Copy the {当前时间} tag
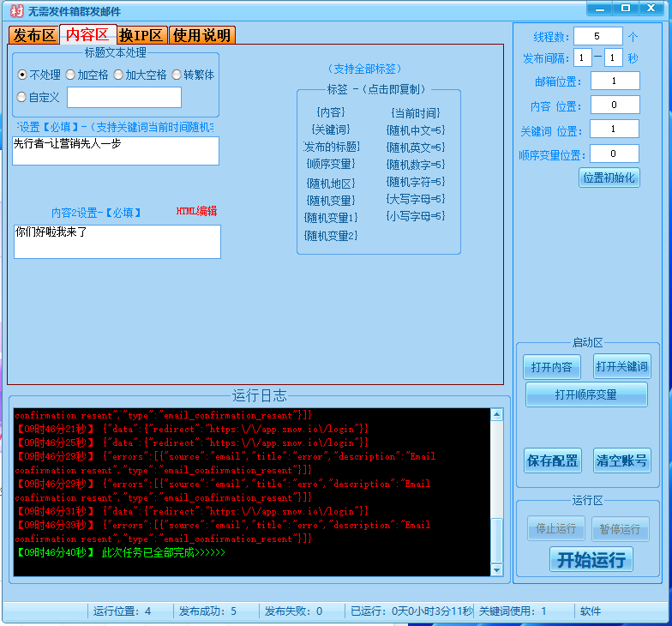 tap(416, 112)
